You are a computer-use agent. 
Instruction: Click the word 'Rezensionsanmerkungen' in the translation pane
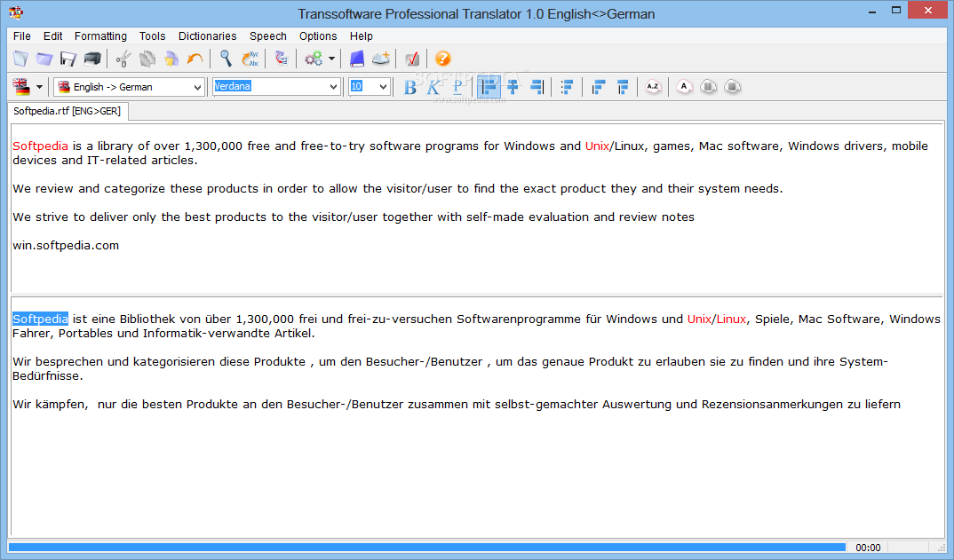pyautogui.click(x=773, y=405)
